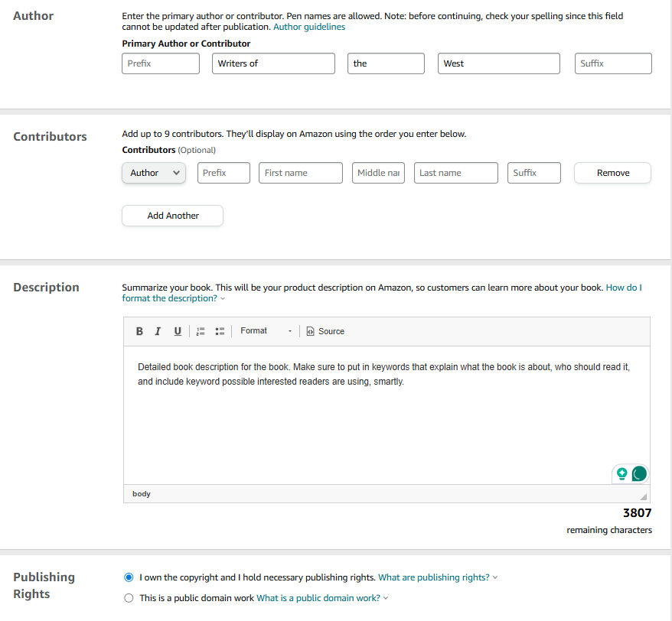Click the 'Writers of' first name field
This screenshot has height=621, width=672.
pos(273,63)
